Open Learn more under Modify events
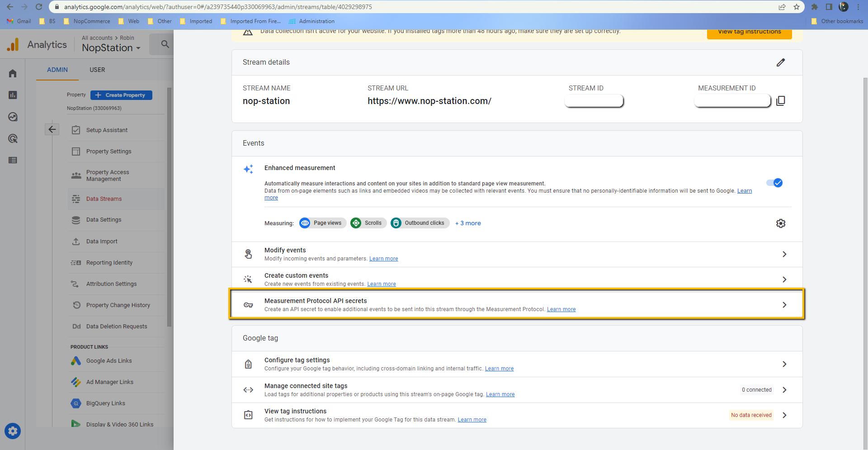 (383, 259)
